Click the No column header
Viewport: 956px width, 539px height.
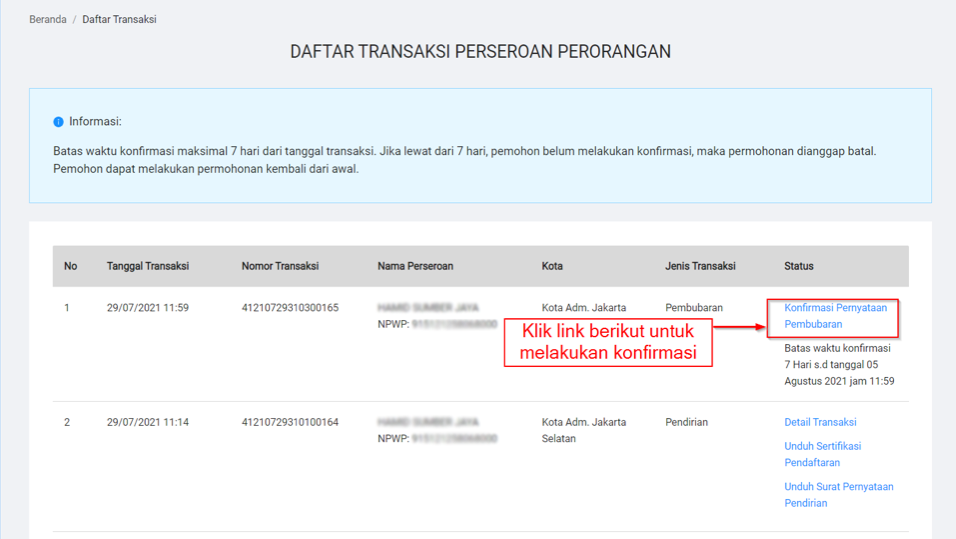(70, 266)
